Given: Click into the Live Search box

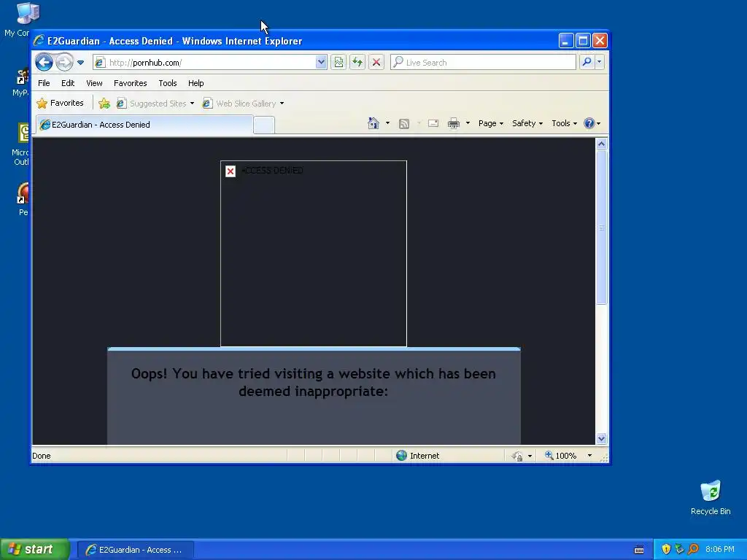Looking at the screenshot, I should [x=483, y=63].
